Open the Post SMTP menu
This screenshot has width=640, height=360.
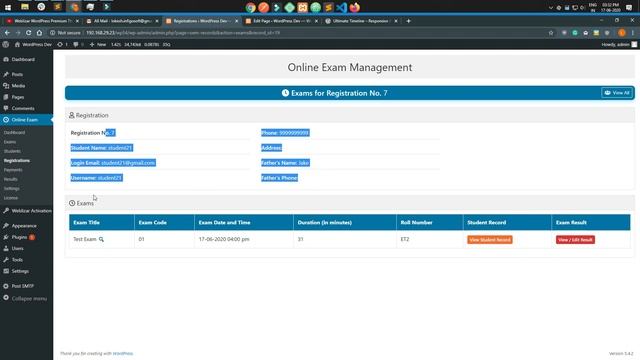click(x=22, y=286)
